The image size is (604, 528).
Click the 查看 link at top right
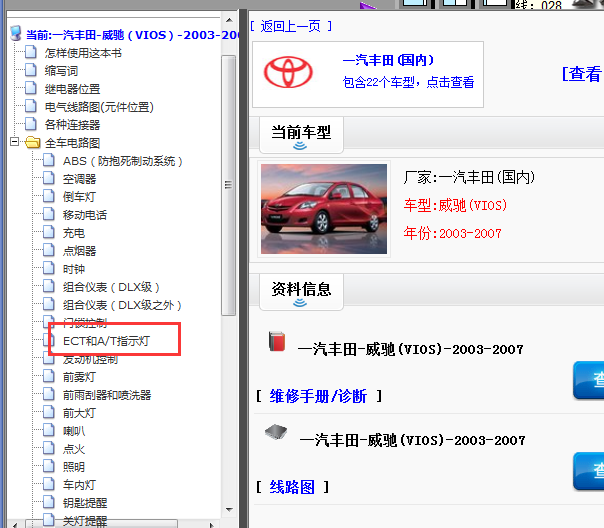582,74
